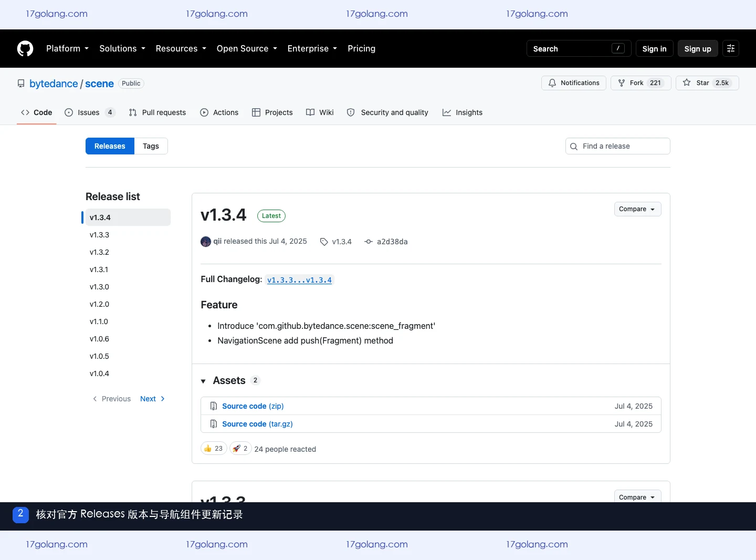Viewport: 756px width, 560px height.
Task: Go to Next page of release list
Action: (152, 399)
